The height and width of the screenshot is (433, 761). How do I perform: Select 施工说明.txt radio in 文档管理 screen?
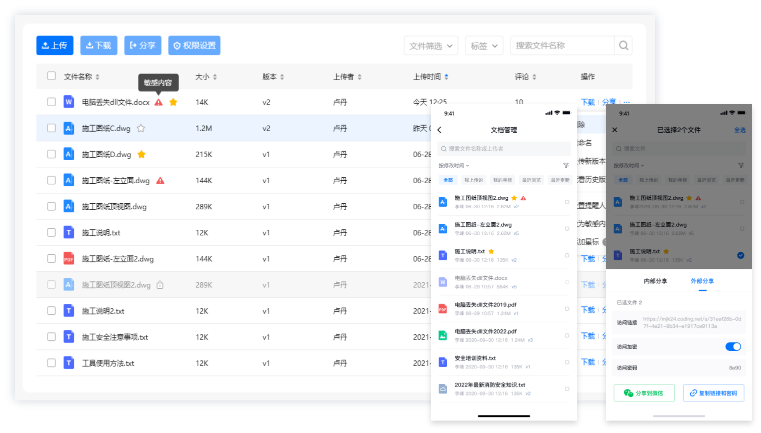[x=567, y=255]
